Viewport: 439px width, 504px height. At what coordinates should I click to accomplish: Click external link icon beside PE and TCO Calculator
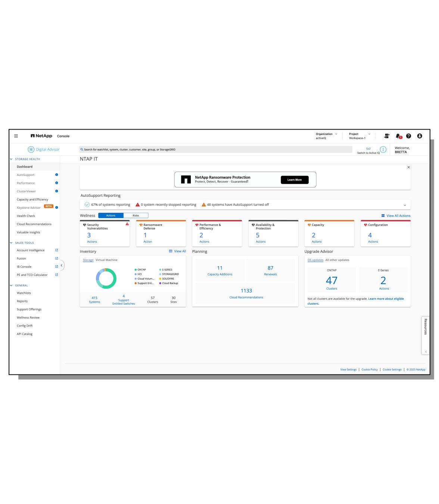click(x=57, y=275)
